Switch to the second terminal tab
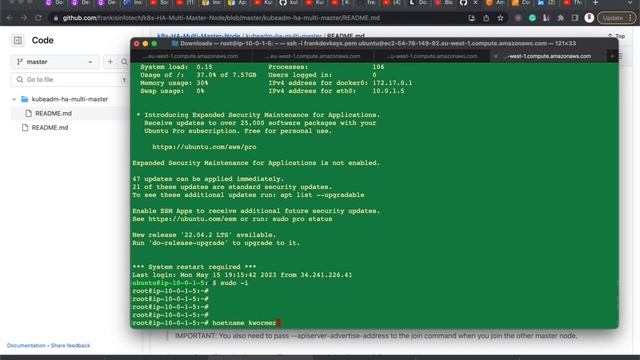Viewport: 640px width, 360px height. 313,56
